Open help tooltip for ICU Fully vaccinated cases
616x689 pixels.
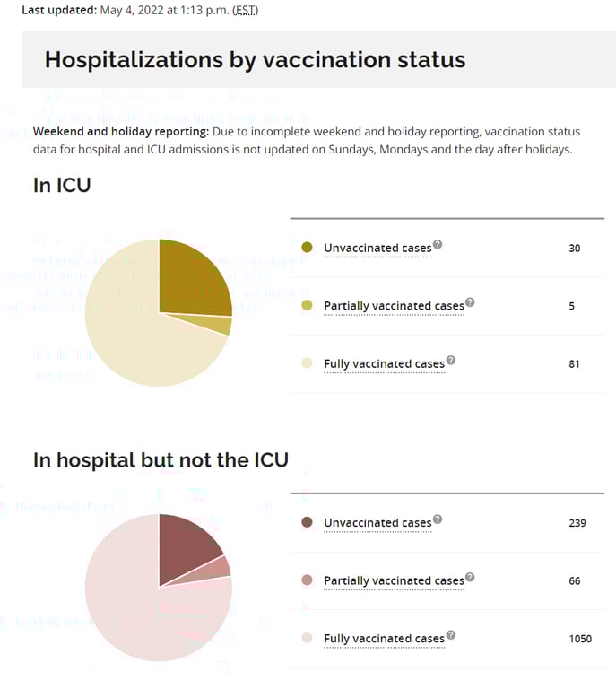point(450,361)
